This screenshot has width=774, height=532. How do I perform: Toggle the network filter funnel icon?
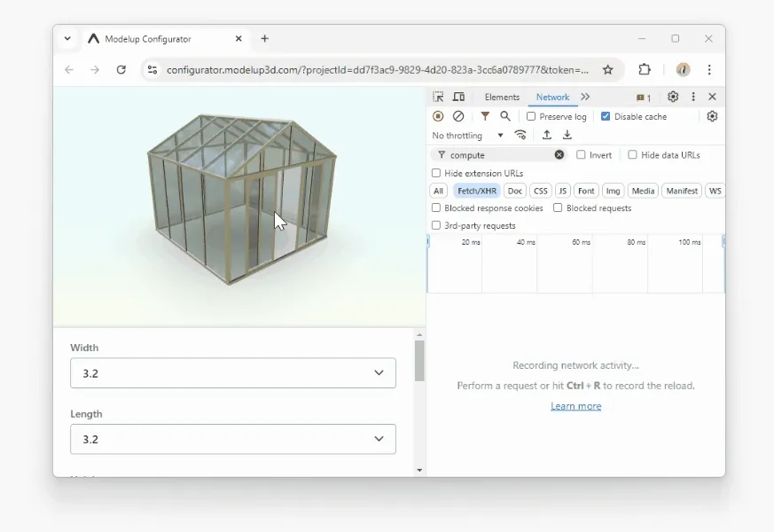(485, 116)
